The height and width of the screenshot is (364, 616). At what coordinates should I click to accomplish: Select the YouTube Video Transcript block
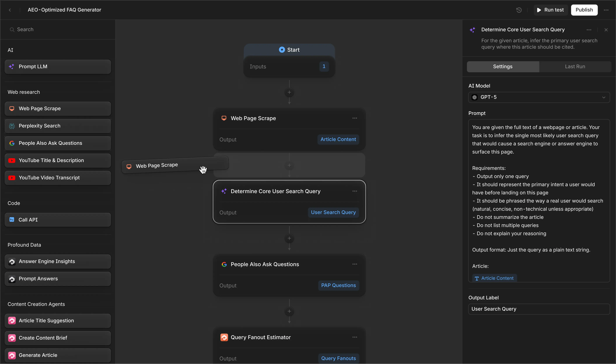[57, 177]
